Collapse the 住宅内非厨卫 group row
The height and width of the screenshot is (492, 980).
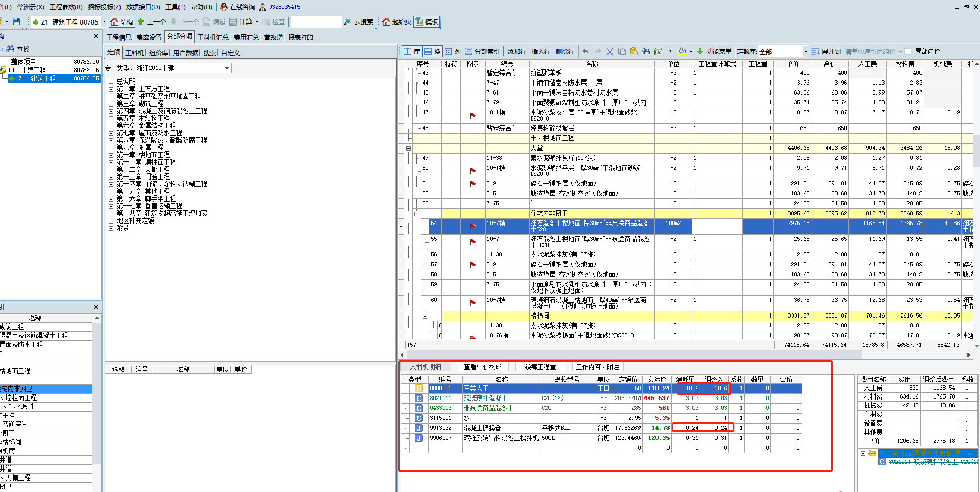click(416, 214)
